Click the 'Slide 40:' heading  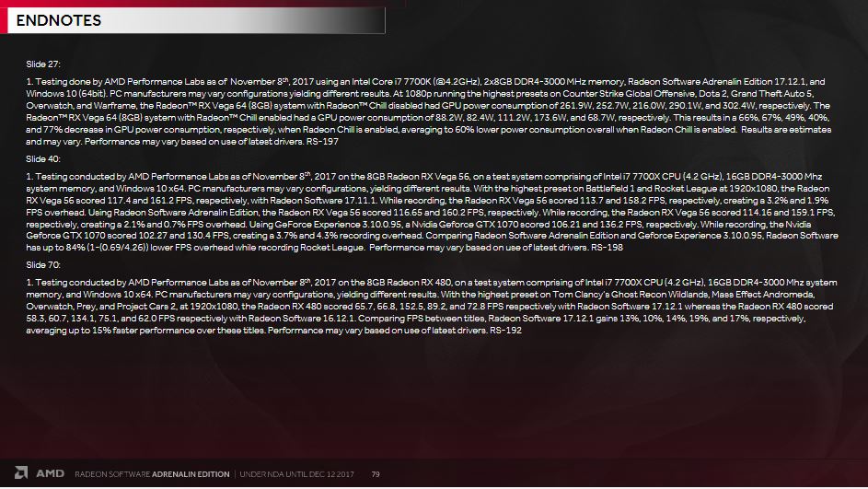pyautogui.click(x=43, y=159)
